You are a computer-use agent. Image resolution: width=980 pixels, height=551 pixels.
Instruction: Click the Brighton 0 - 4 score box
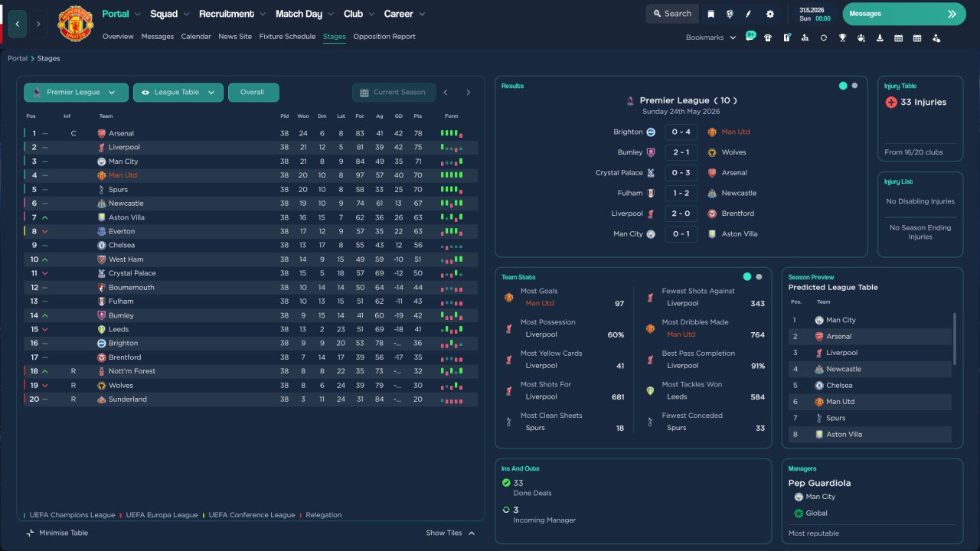point(681,132)
